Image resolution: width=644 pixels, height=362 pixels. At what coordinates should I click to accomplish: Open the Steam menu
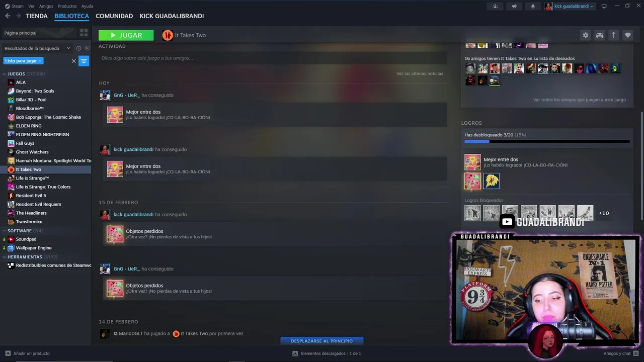click(15, 6)
